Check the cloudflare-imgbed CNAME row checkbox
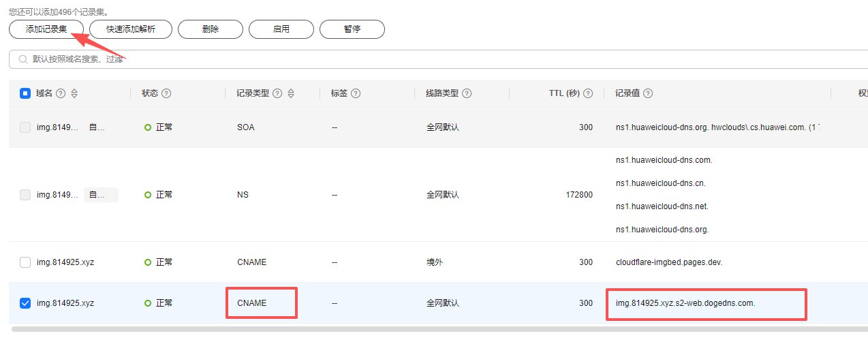The width and height of the screenshot is (868, 340). click(25, 262)
